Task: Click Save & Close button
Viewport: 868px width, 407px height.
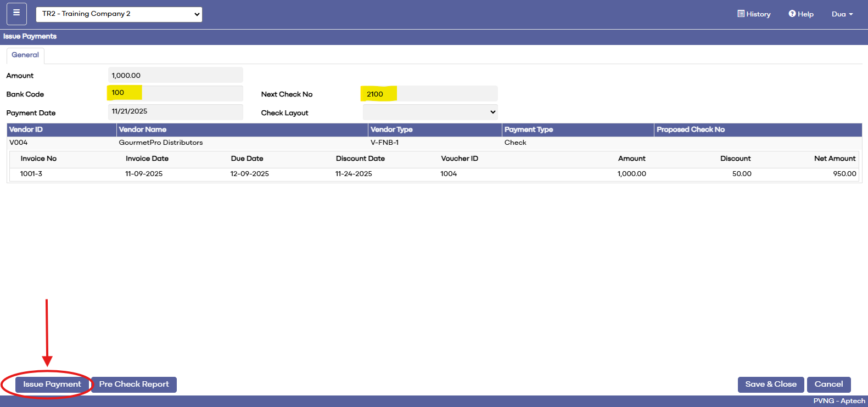Action: tap(771, 385)
